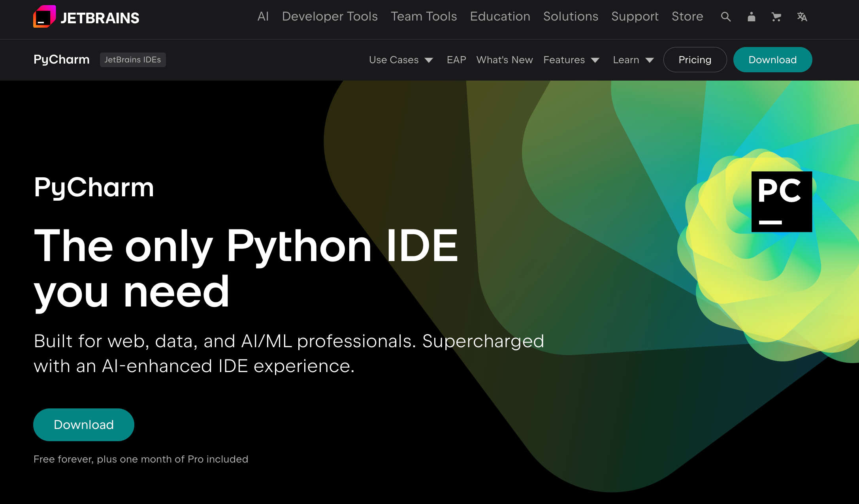The image size is (859, 504).
Task: Open the shopping cart icon
Action: 776,17
